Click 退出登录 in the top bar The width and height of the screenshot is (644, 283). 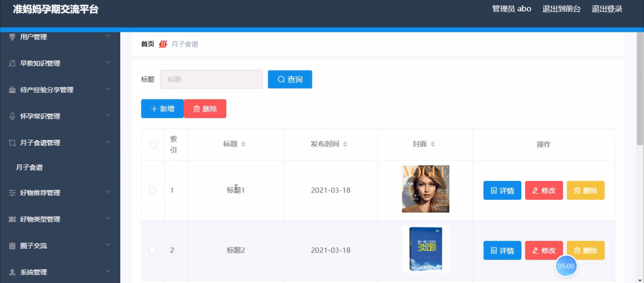pyautogui.click(x=607, y=9)
